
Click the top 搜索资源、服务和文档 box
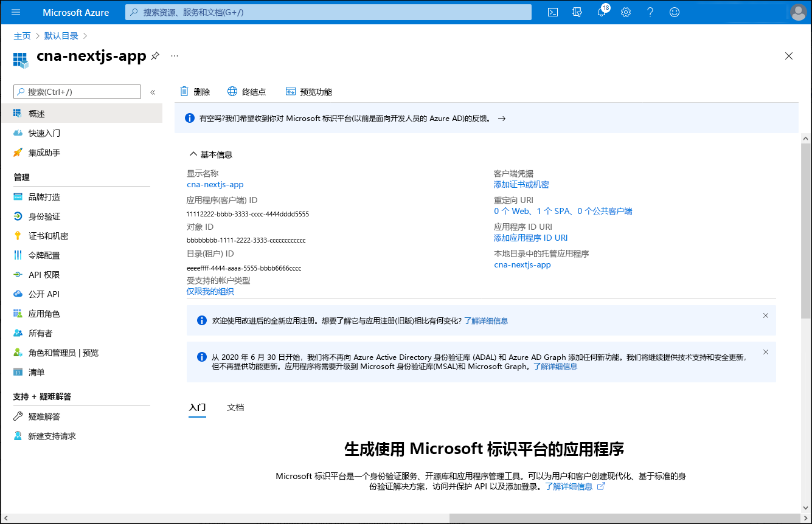click(x=328, y=12)
